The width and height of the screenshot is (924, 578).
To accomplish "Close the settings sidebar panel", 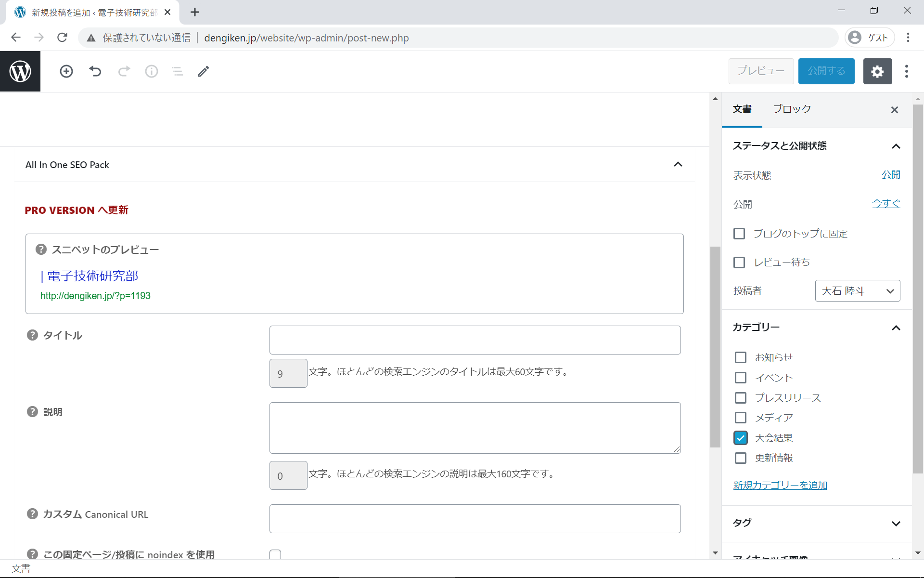I will pos(895,110).
